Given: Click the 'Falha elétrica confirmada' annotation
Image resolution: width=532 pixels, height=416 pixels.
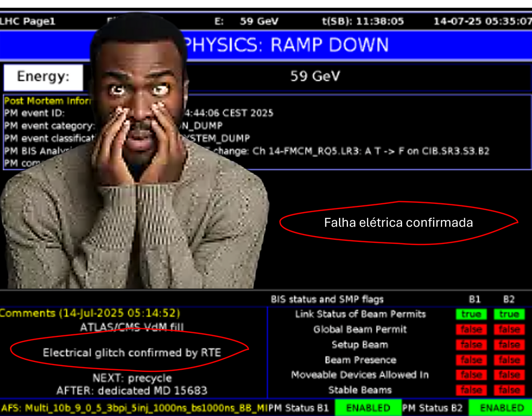Looking at the screenshot, I should coord(398,223).
